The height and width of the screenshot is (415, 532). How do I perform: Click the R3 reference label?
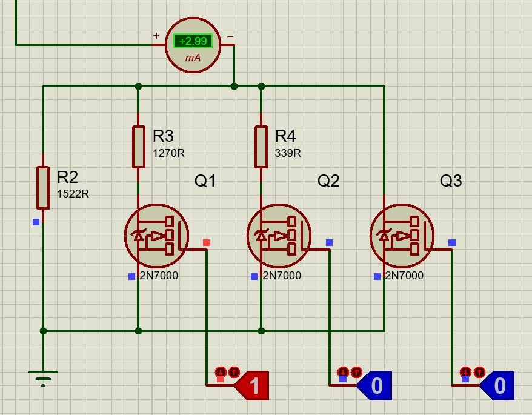(x=163, y=136)
